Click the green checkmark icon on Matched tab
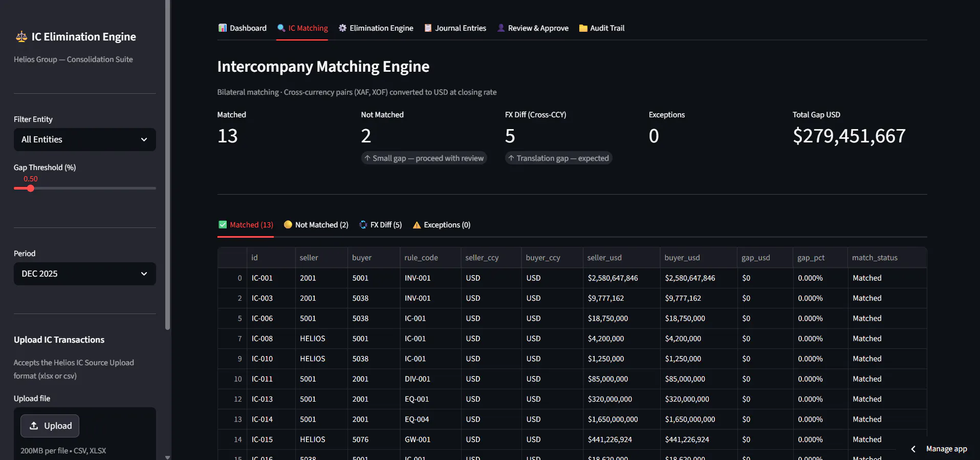 [x=223, y=224]
